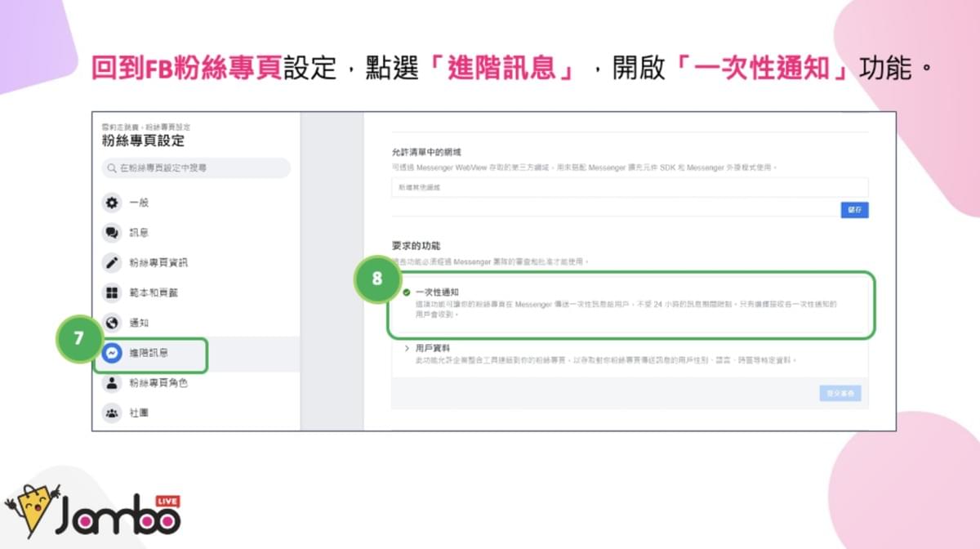Click the 用戶資料 feature title
980x549 pixels.
click(x=431, y=348)
